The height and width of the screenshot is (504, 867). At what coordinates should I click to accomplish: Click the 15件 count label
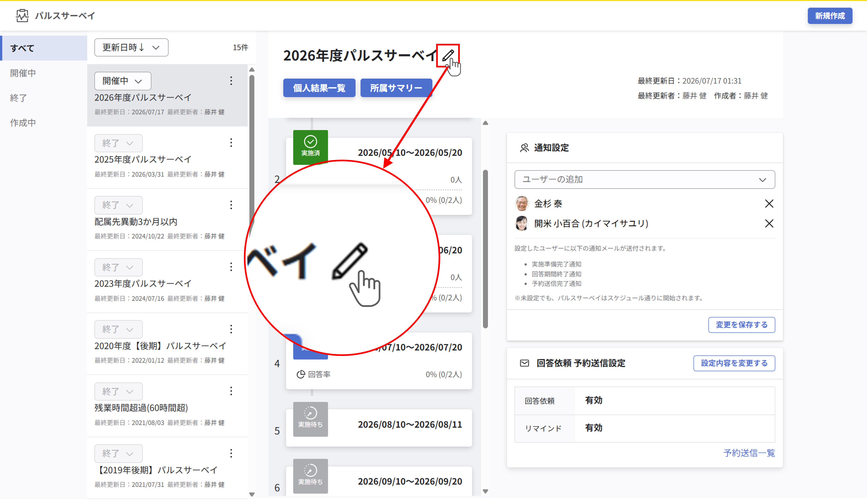point(240,47)
